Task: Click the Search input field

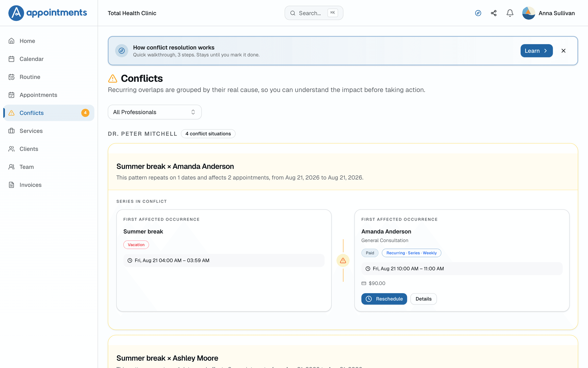Action: (314, 13)
